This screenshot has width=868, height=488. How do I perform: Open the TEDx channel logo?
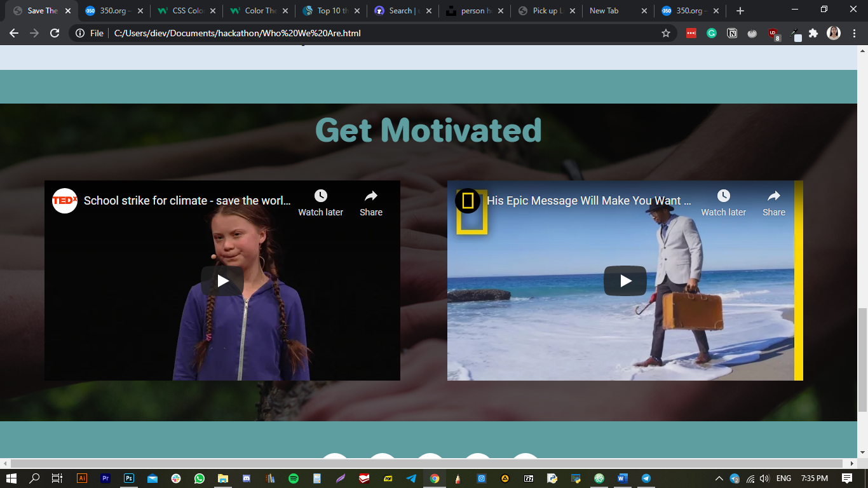pos(65,201)
